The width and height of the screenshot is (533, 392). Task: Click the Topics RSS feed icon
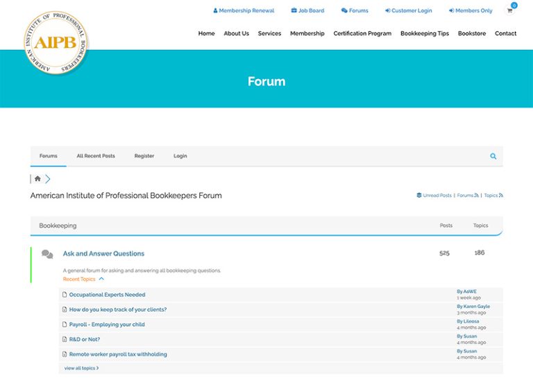coord(501,196)
